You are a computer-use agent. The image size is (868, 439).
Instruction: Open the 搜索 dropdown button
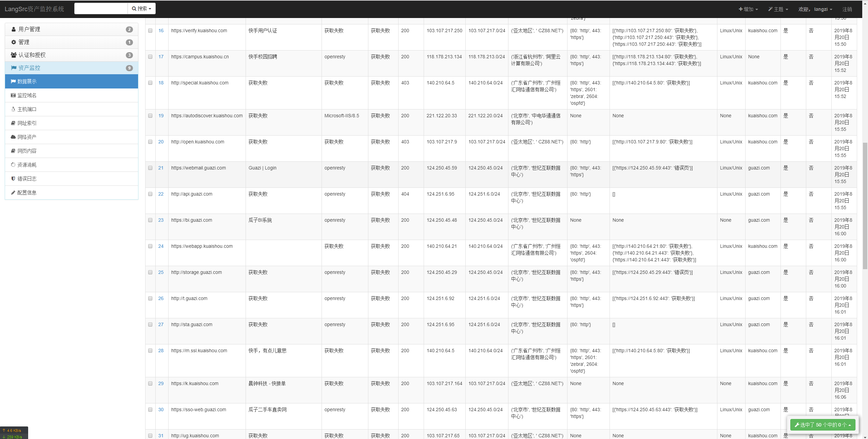(141, 9)
